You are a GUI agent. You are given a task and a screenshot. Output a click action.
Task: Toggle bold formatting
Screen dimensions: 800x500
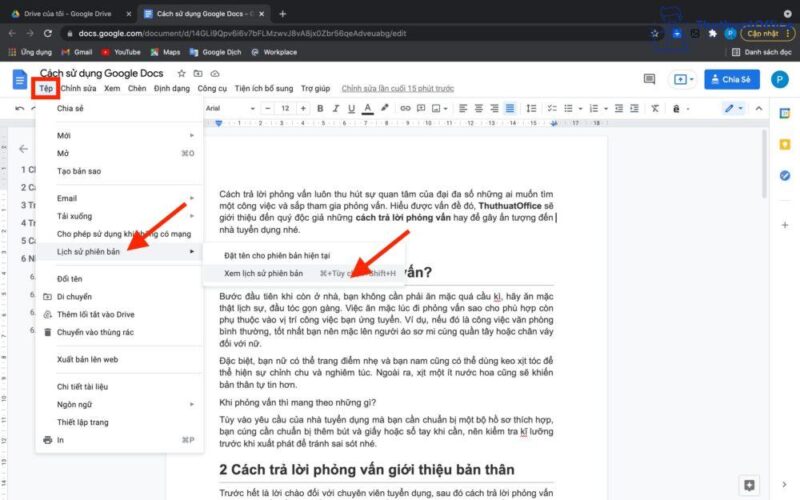(320, 108)
